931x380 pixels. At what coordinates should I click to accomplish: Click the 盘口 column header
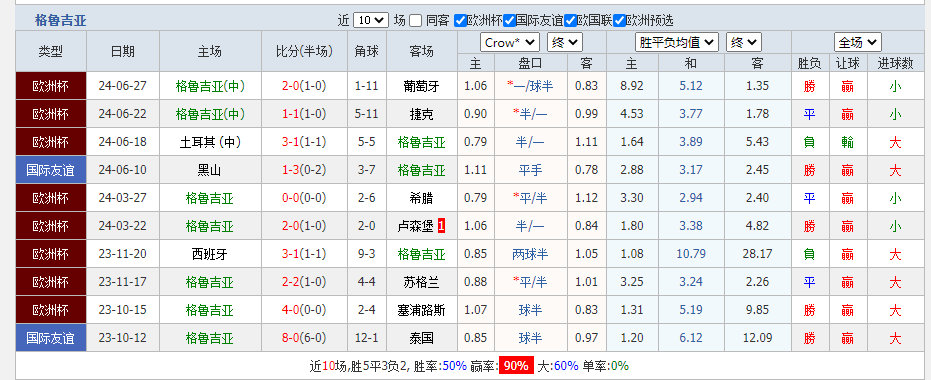(x=530, y=64)
